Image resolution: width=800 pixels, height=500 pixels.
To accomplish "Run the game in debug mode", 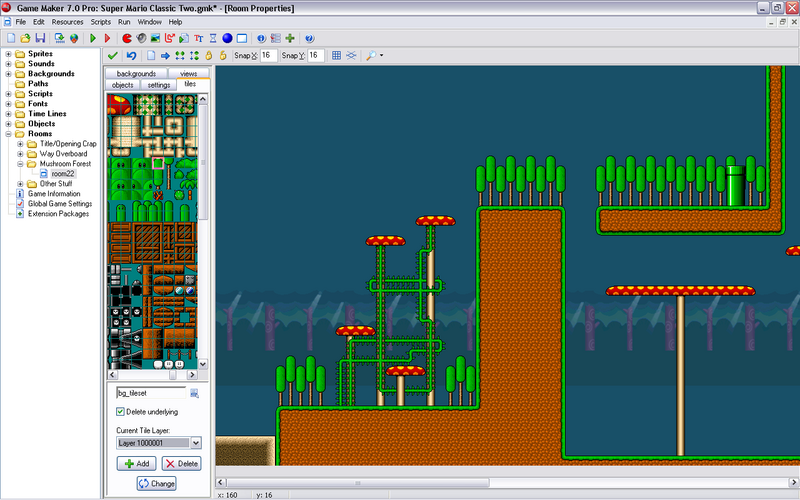I will click(x=107, y=38).
